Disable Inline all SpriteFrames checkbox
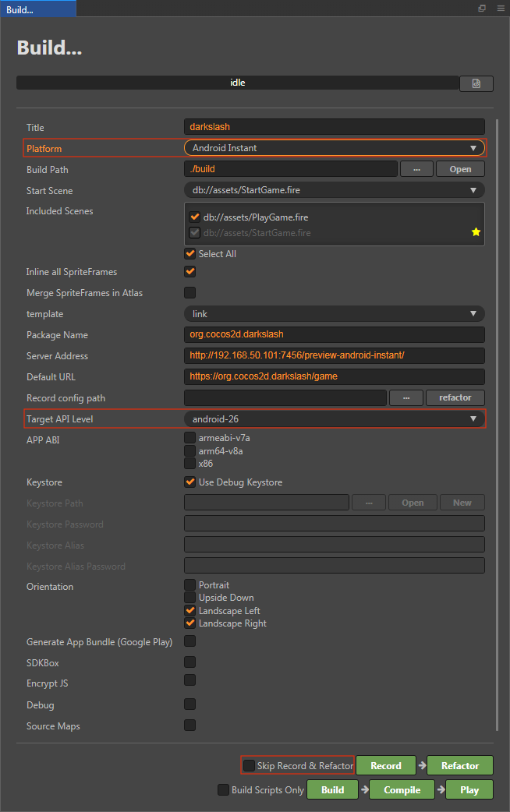Viewport: 510px width, 812px height. coord(190,271)
